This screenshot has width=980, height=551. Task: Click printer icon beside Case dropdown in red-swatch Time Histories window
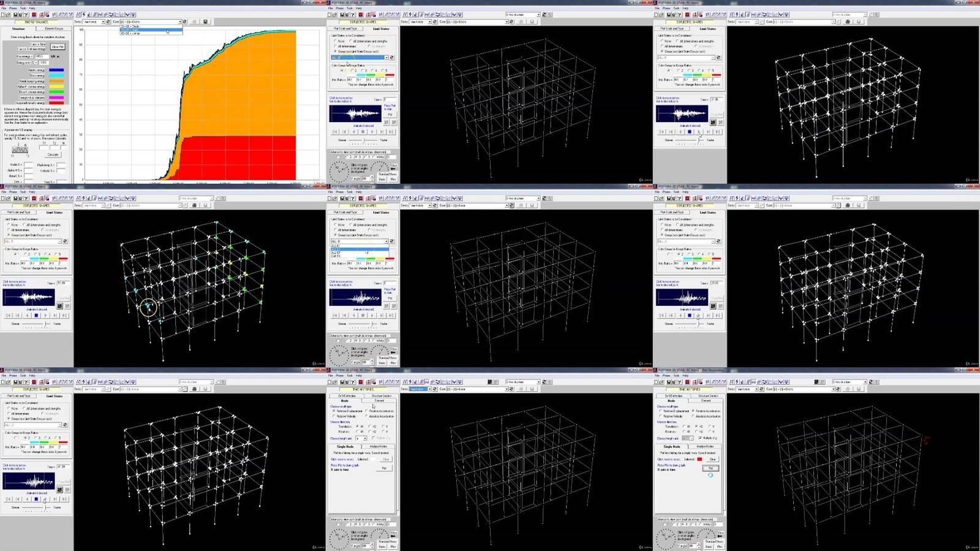[x=848, y=389]
